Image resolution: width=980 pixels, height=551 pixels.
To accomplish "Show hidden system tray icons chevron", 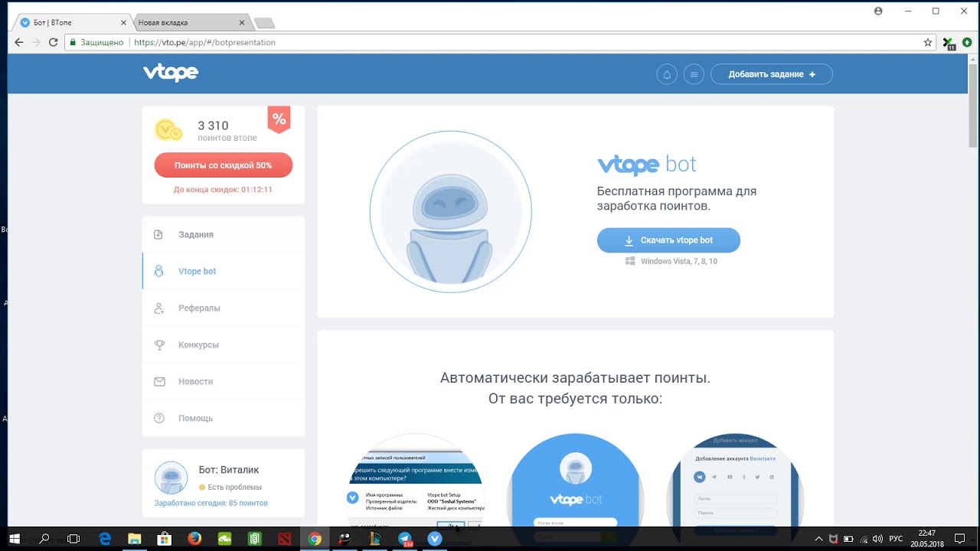I will [x=819, y=539].
